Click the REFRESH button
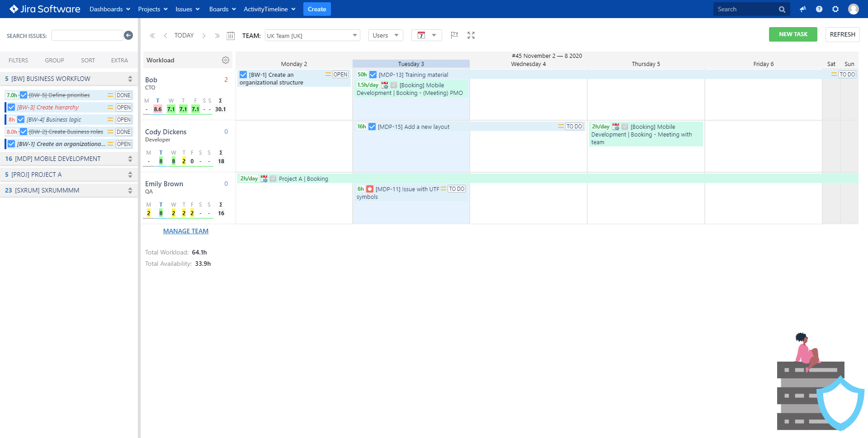Screen dimensions: 868x438 point(843,34)
